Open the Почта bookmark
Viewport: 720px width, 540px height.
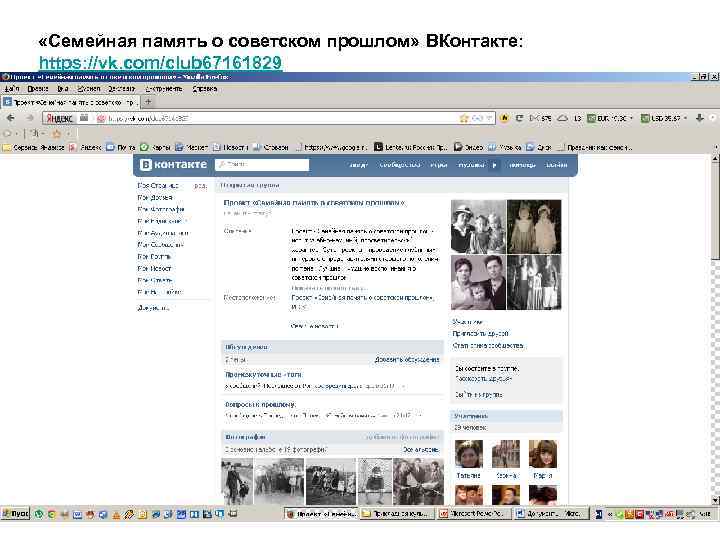coord(121,147)
